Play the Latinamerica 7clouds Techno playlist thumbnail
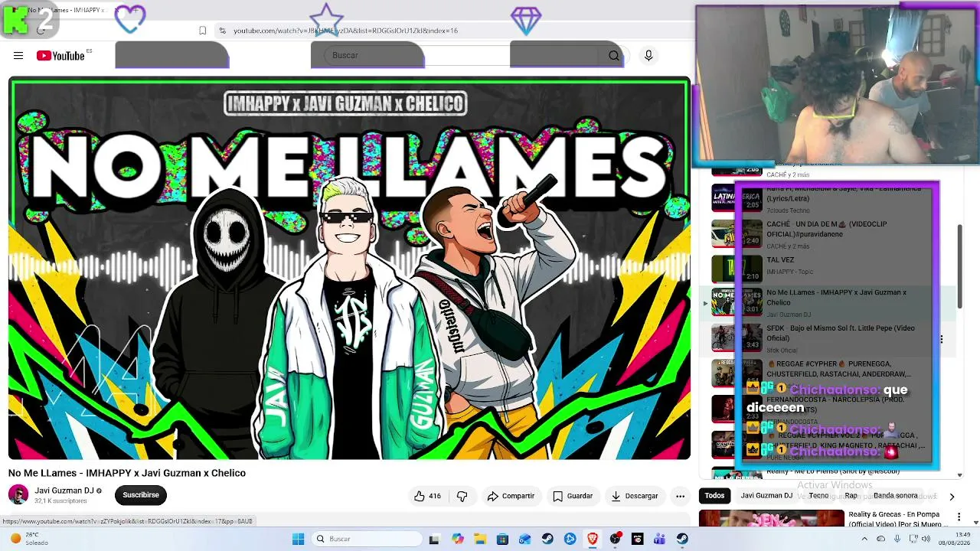 pyautogui.click(x=737, y=197)
